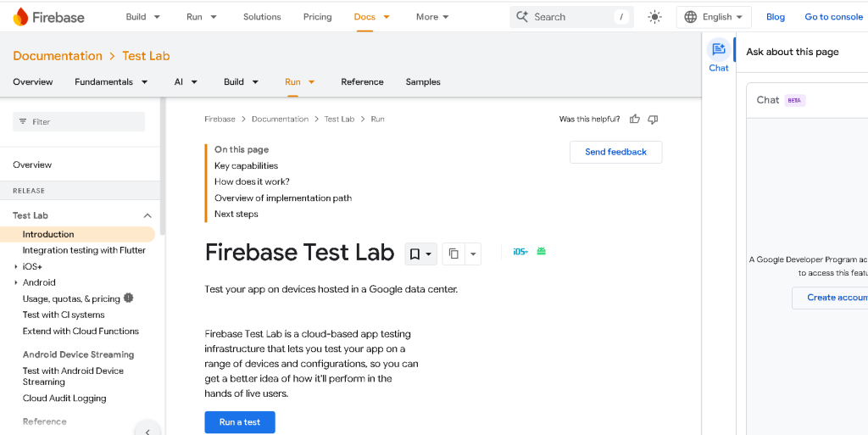
Task: Open Solutions in the top menu
Action: 262,17
